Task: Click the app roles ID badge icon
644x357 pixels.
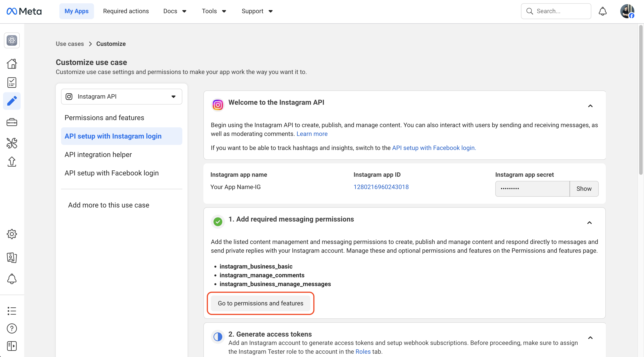Action: click(12, 257)
